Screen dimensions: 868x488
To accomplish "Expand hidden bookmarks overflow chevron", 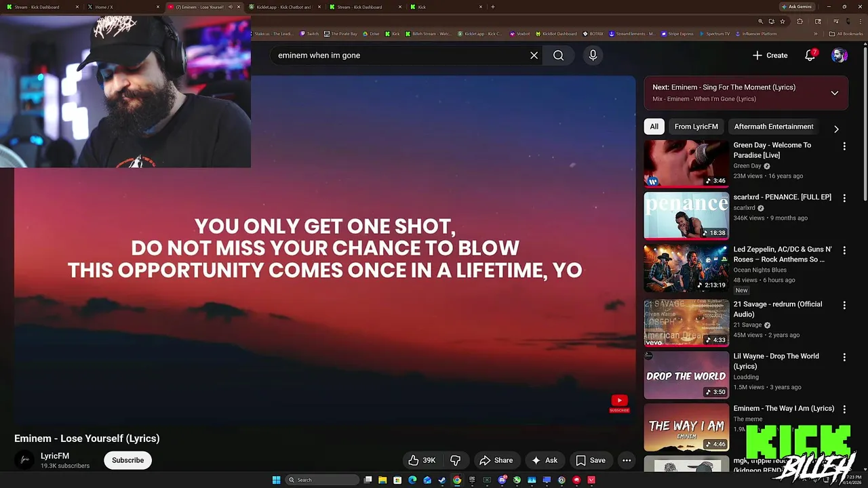I will click(816, 34).
